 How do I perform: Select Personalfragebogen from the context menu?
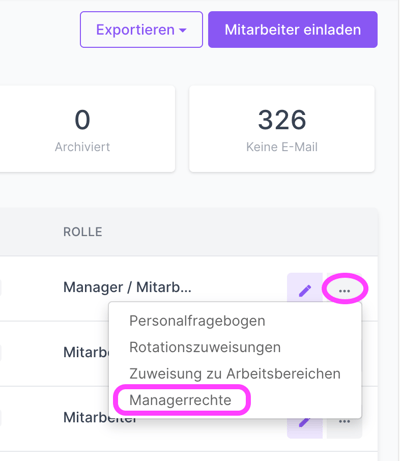pyautogui.click(x=197, y=321)
